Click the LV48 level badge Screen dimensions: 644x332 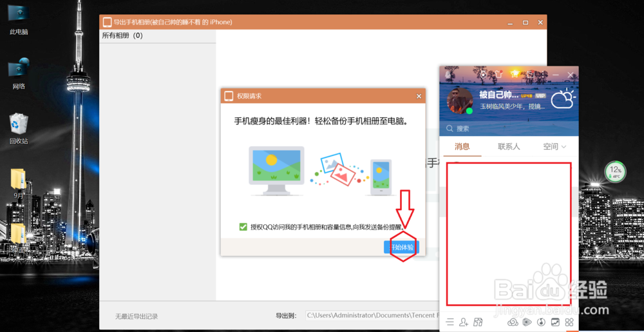(527, 96)
